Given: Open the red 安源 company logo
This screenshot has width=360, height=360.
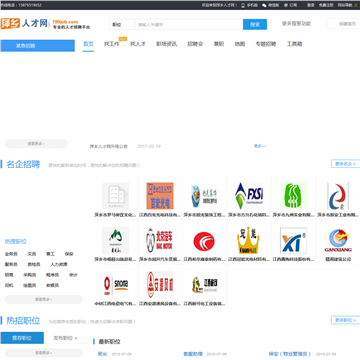Looking at the screenshot, I should [160, 285].
